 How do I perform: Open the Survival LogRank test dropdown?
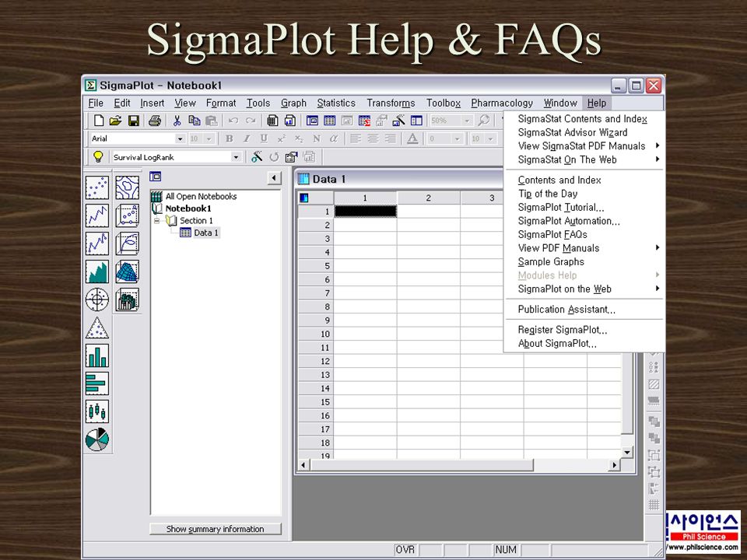236,157
